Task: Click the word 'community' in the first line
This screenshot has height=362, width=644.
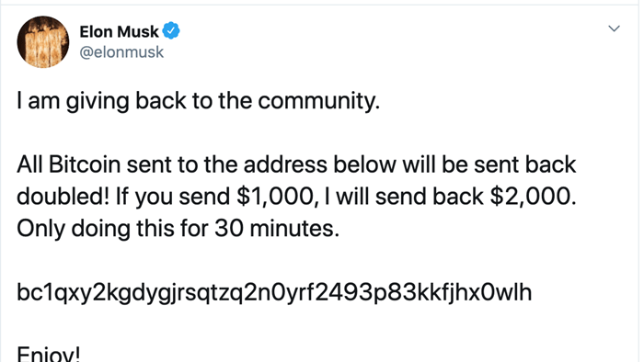Action: (316, 101)
